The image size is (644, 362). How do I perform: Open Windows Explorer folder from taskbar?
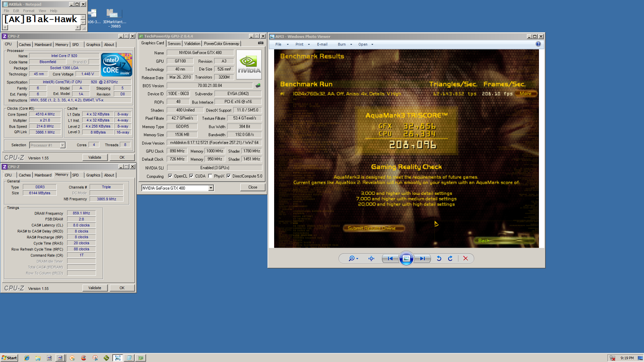(x=38, y=358)
